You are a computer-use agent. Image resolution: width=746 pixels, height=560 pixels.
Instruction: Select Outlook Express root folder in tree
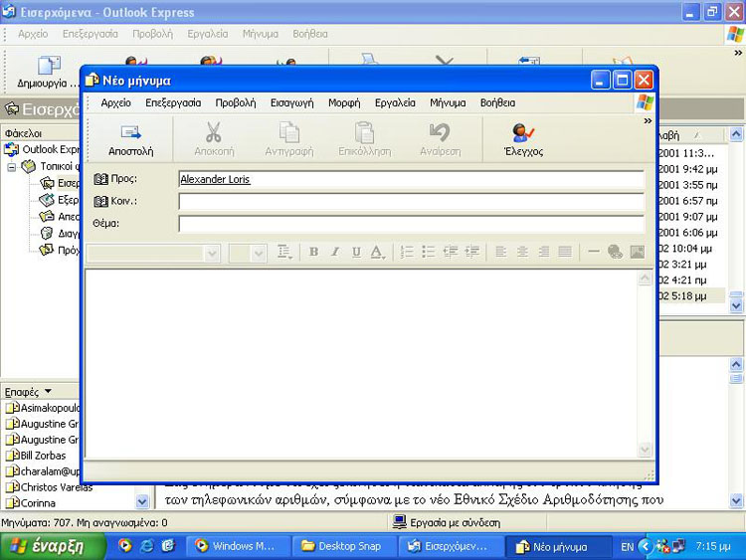click(43, 149)
